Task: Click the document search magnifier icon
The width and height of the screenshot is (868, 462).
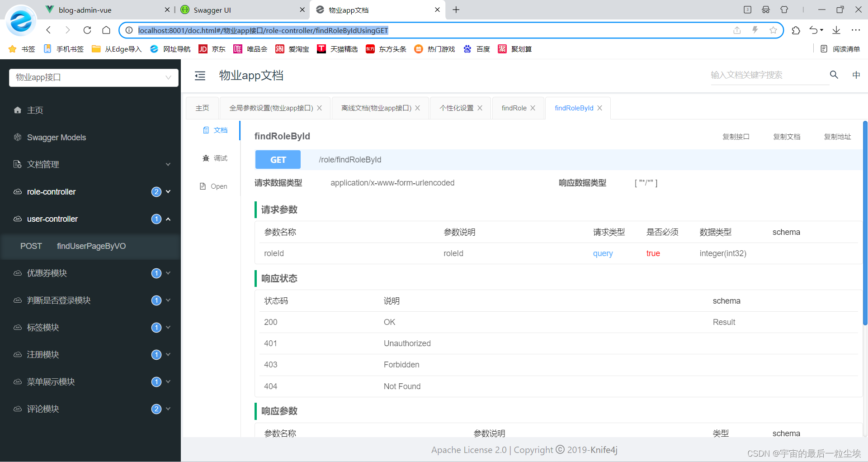Action: point(834,75)
